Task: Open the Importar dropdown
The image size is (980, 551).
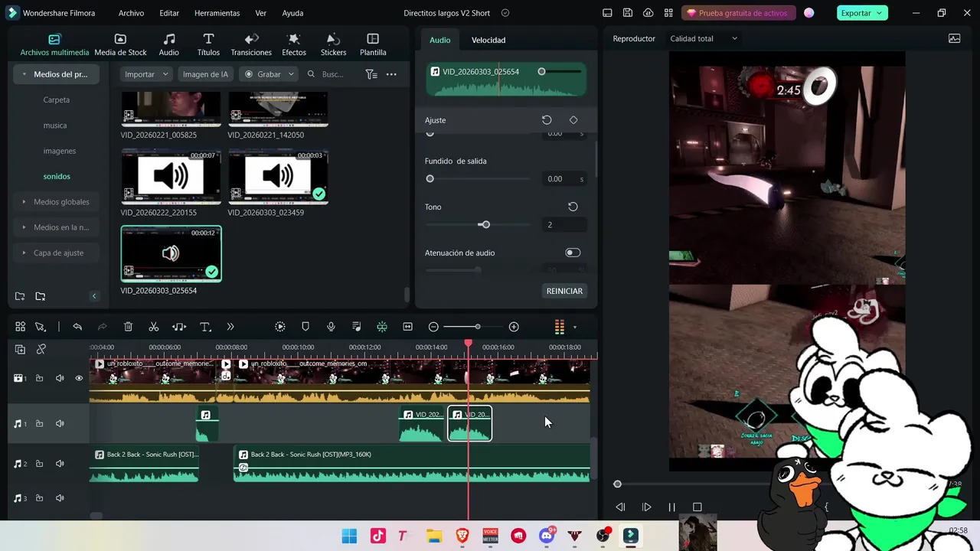Action: tap(146, 74)
